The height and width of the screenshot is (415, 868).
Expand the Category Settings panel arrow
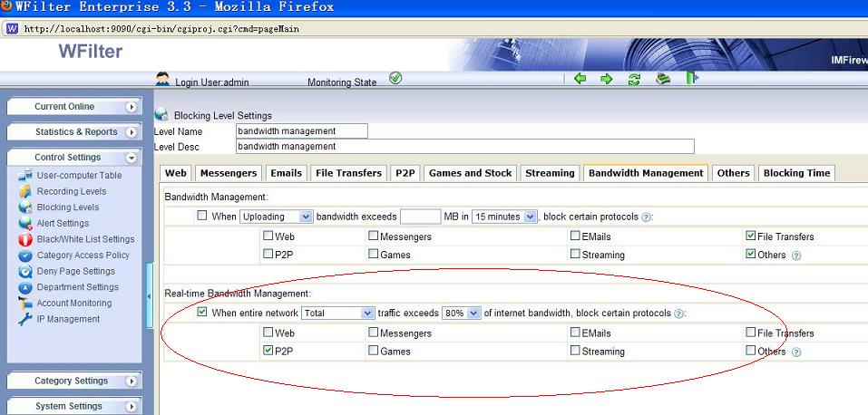[x=132, y=381]
